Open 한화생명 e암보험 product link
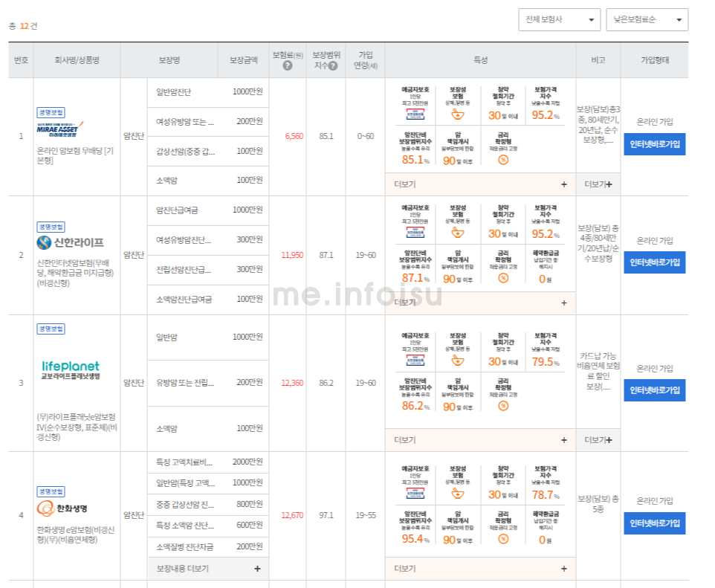715x588 pixels. [75, 534]
